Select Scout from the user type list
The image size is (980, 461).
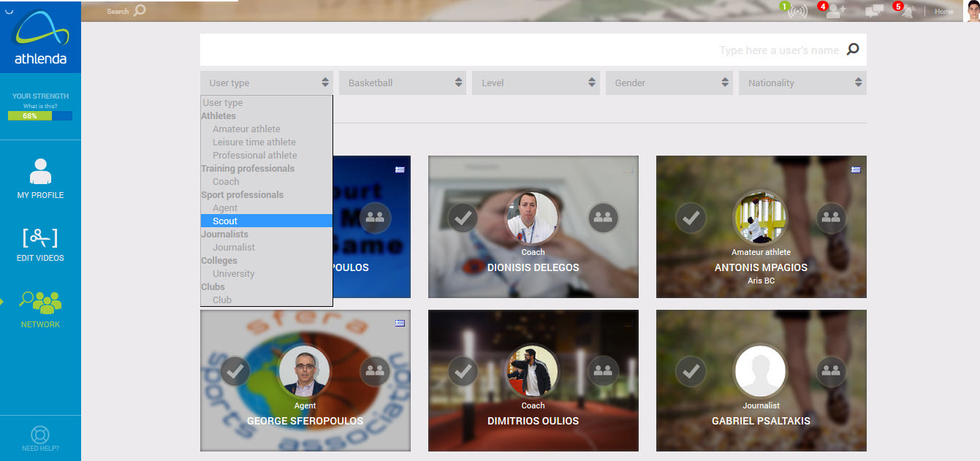[x=225, y=221]
